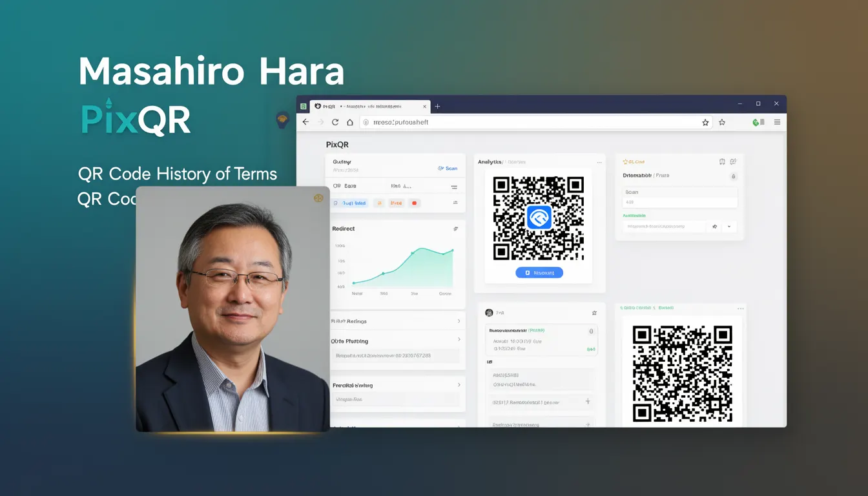Click lines icon on the QR Bace row
The height and width of the screenshot is (496, 868).
(455, 186)
